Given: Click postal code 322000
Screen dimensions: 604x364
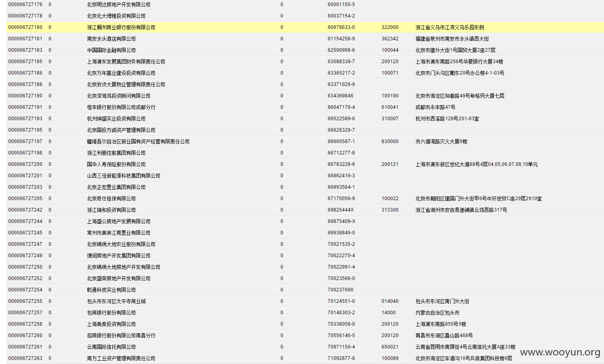Looking at the screenshot, I should point(390,27).
